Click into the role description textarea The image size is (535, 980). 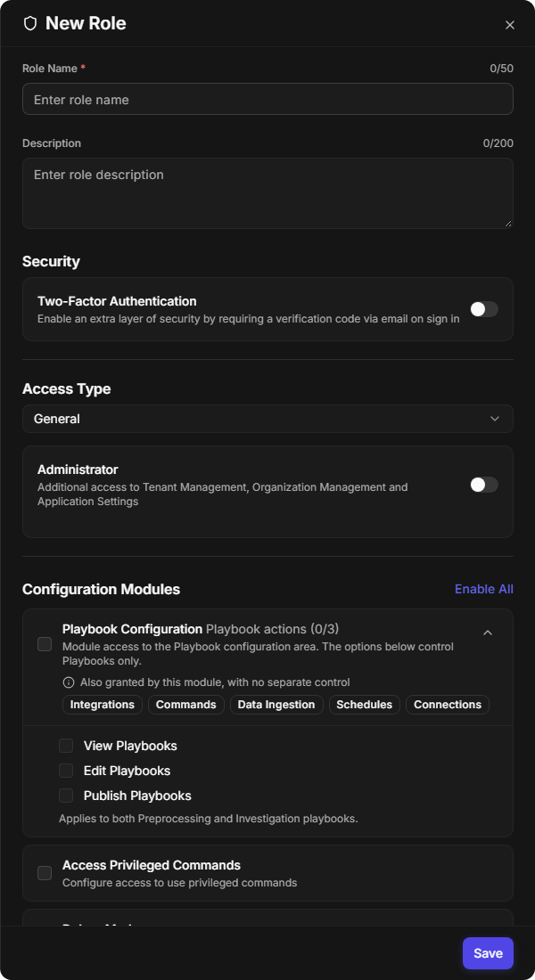[267, 193]
